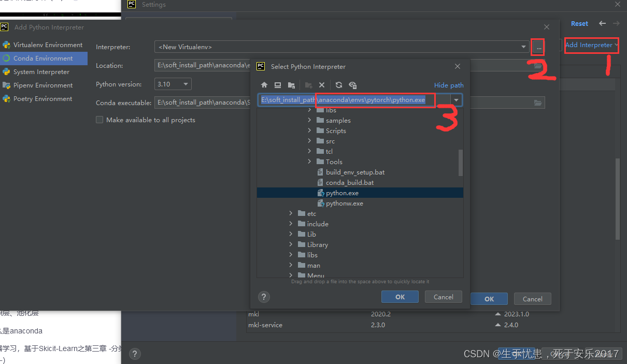Click mkl-service version 2.3.0 cell
The height and width of the screenshot is (364, 627).
coord(379,325)
